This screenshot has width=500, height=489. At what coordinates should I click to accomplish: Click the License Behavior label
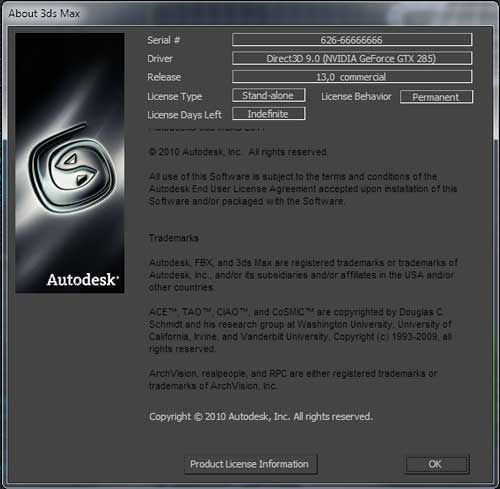356,97
